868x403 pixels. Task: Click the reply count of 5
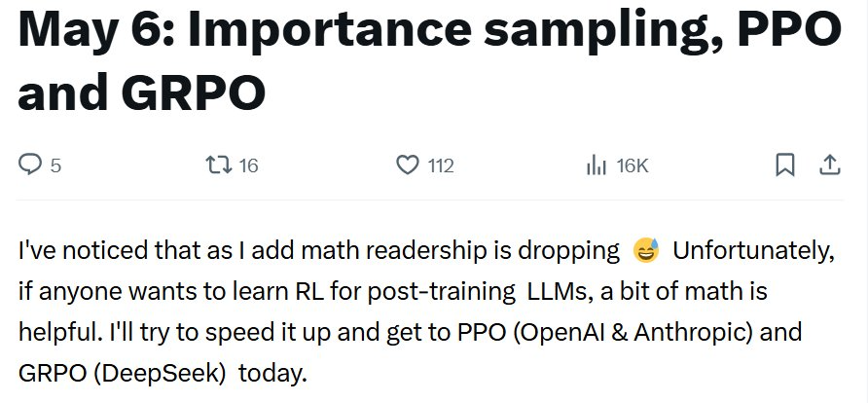[55, 165]
